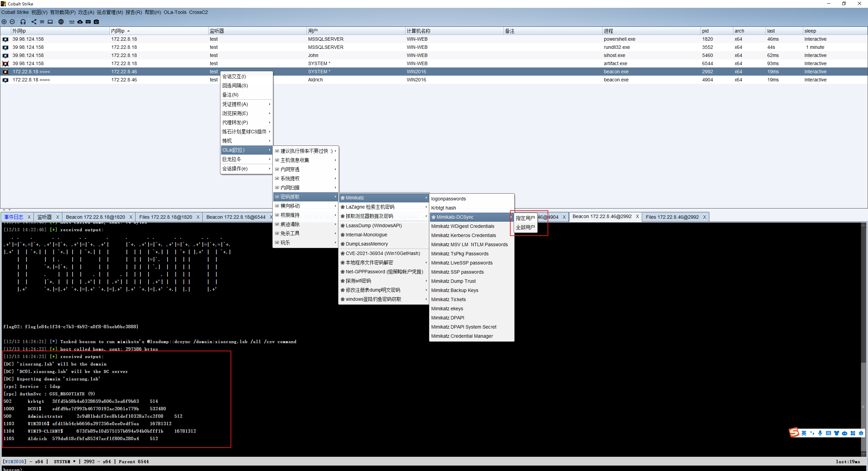The height and width of the screenshot is (471, 868).
Task: Choose 全部用户 in DCSync submenu
Action: click(x=525, y=227)
